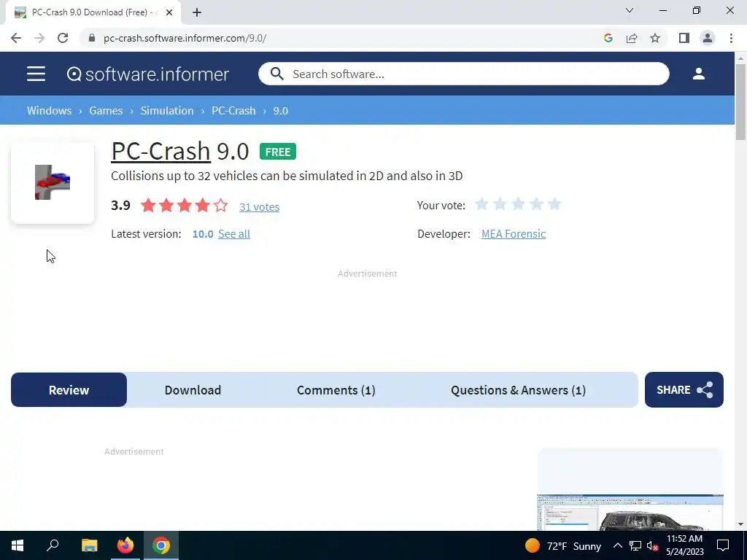Click the network tray icon
The width and height of the screenshot is (747, 560).
tap(635, 545)
